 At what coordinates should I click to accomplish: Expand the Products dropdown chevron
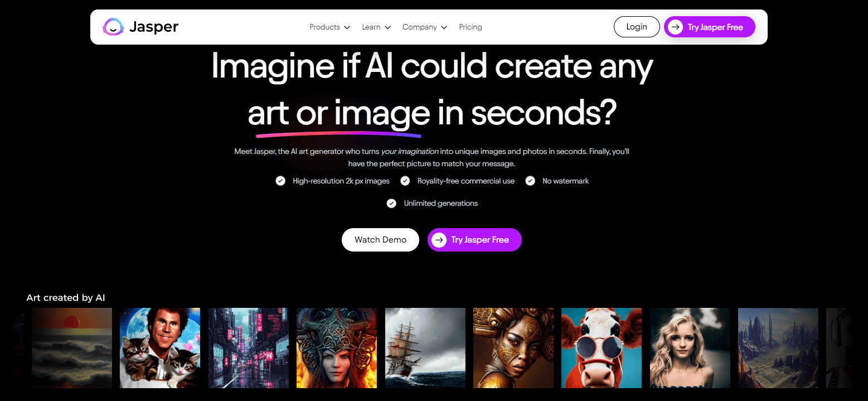point(347,27)
